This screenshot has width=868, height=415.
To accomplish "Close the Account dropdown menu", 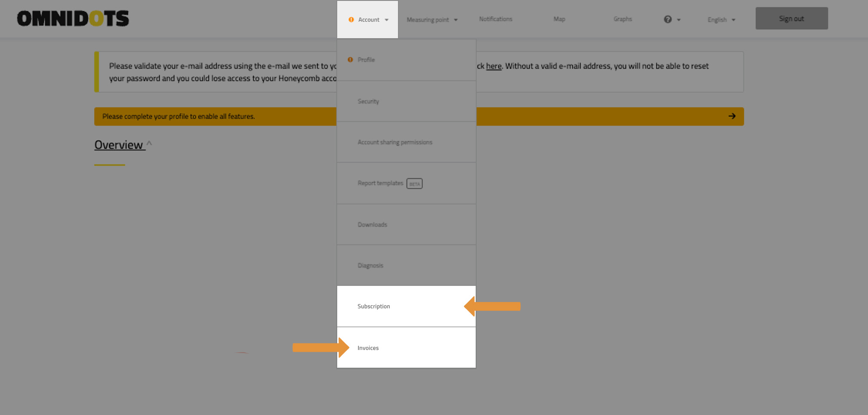I will pyautogui.click(x=368, y=20).
